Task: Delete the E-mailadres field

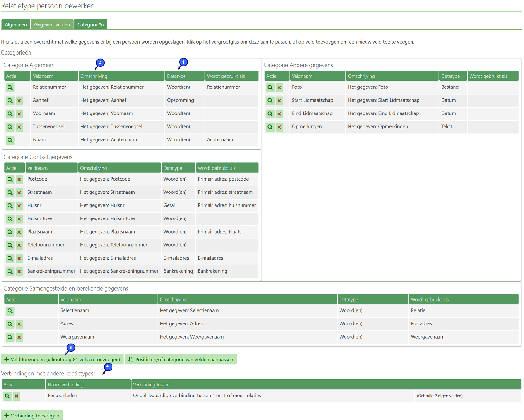Action: tap(19, 258)
